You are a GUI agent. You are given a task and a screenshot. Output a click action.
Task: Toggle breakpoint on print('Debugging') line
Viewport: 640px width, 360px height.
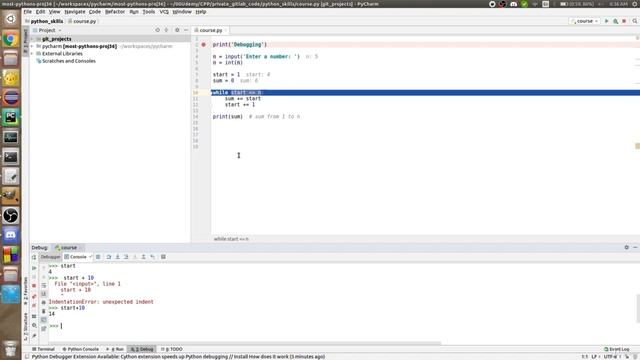203,44
